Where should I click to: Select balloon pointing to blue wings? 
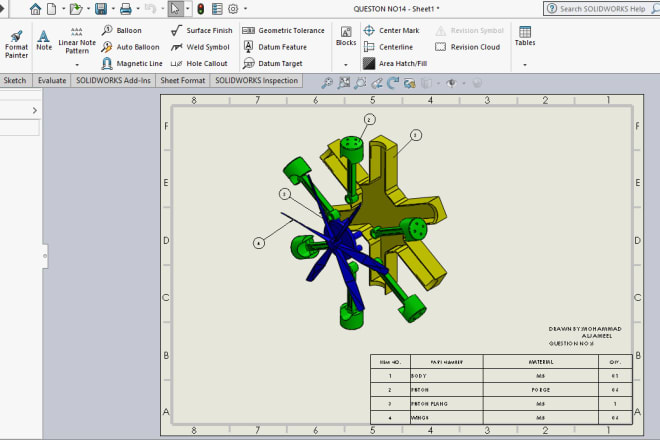pos(259,243)
